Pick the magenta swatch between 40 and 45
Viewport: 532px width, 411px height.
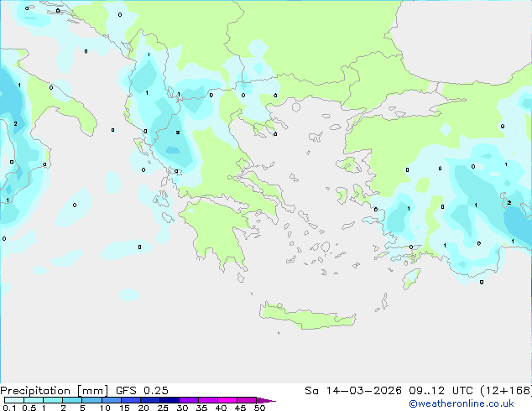pos(227,400)
